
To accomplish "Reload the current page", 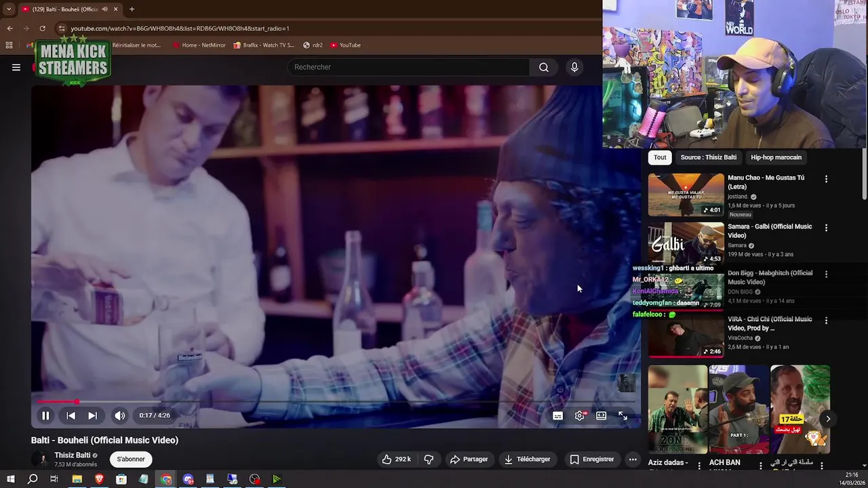I will tap(42, 28).
